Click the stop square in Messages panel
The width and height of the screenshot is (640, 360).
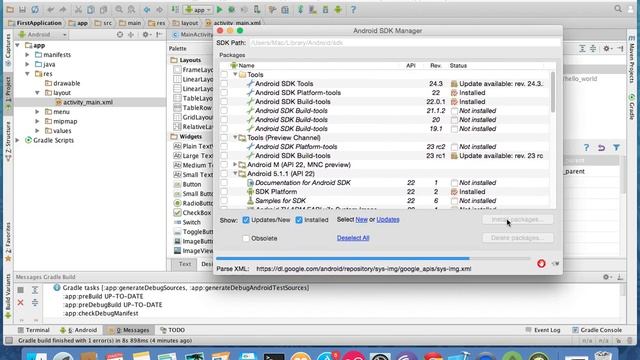tap(20, 290)
